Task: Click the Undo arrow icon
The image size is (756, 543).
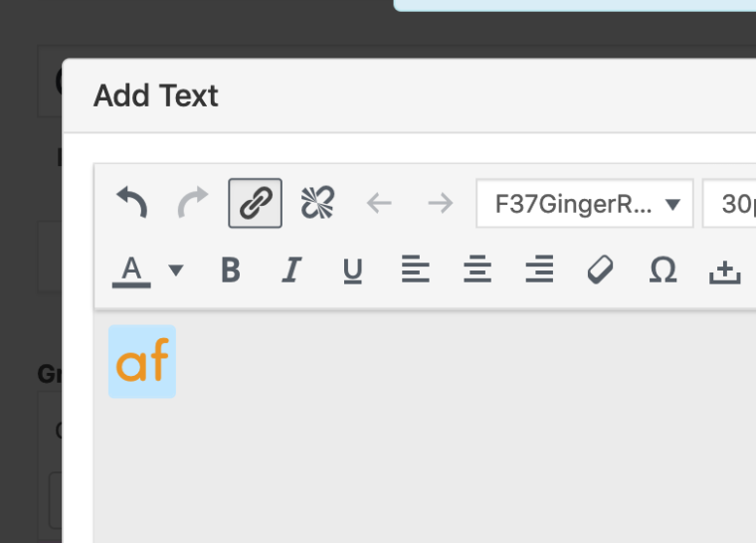Action: pos(131,202)
